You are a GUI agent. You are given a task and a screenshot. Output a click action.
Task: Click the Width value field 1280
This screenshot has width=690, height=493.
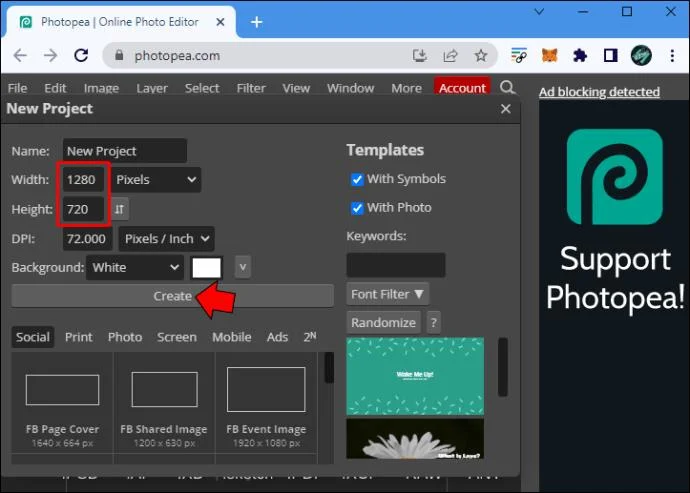(84, 180)
